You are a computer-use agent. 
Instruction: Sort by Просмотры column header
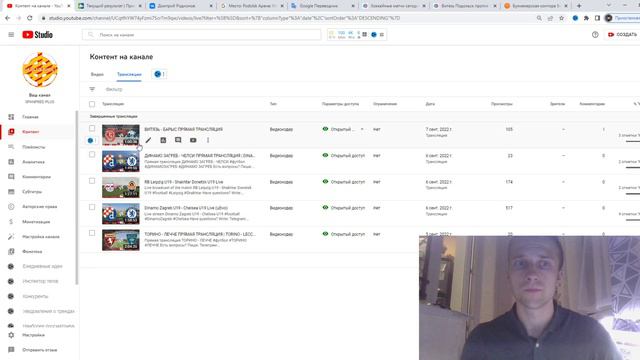tap(502, 104)
